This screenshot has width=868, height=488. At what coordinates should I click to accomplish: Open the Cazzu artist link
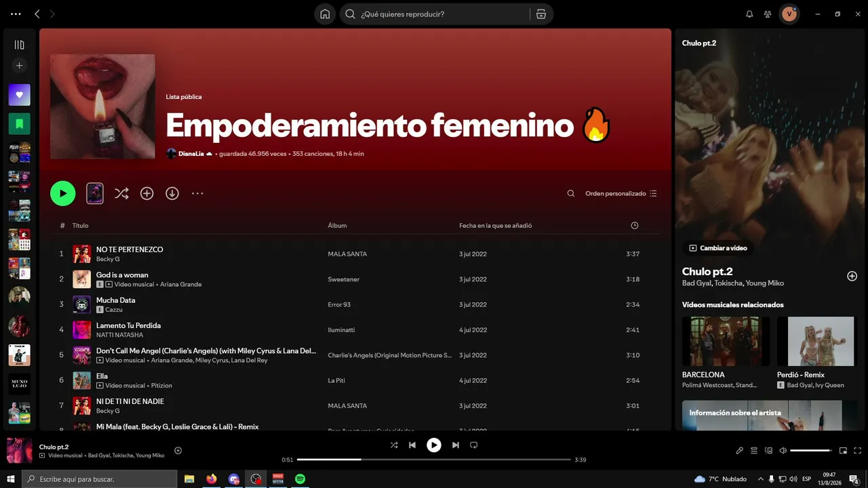click(113, 310)
